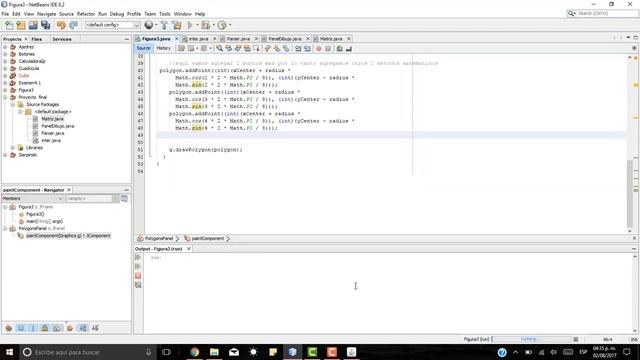Collapse the Source Packages node
The height and width of the screenshot is (360, 640).
click(x=13, y=104)
